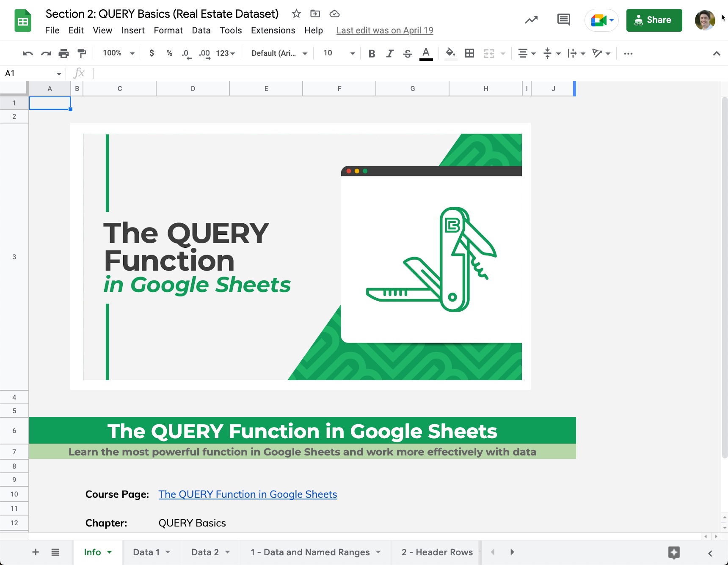
Task: Switch to the Data 1 sheet tab
Action: pyautogui.click(x=146, y=552)
